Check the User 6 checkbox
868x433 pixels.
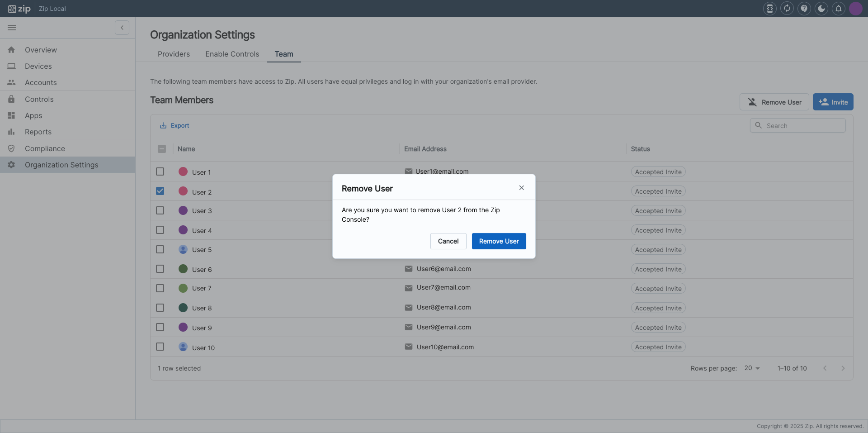coord(160,269)
